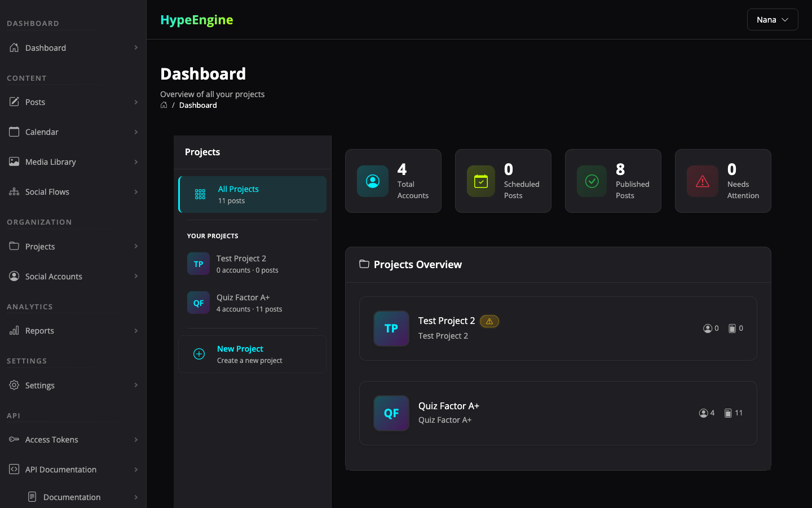
Task: Click the Dashboard breadcrumb link
Action: pos(198,105)
